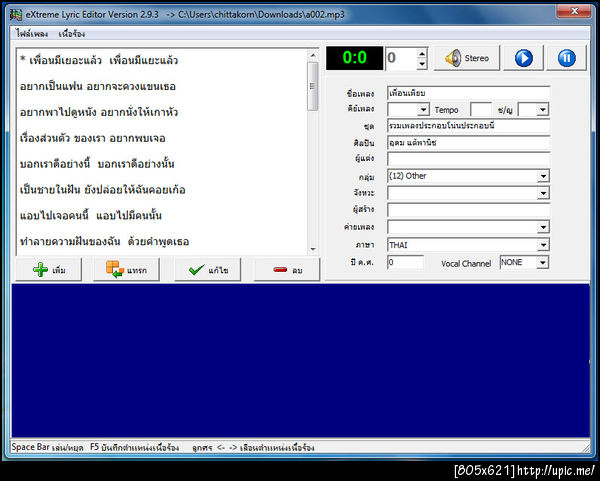600x481 pixels.
Task: Click the green checkmark แก้ไข button
Action: pos(208,270)
